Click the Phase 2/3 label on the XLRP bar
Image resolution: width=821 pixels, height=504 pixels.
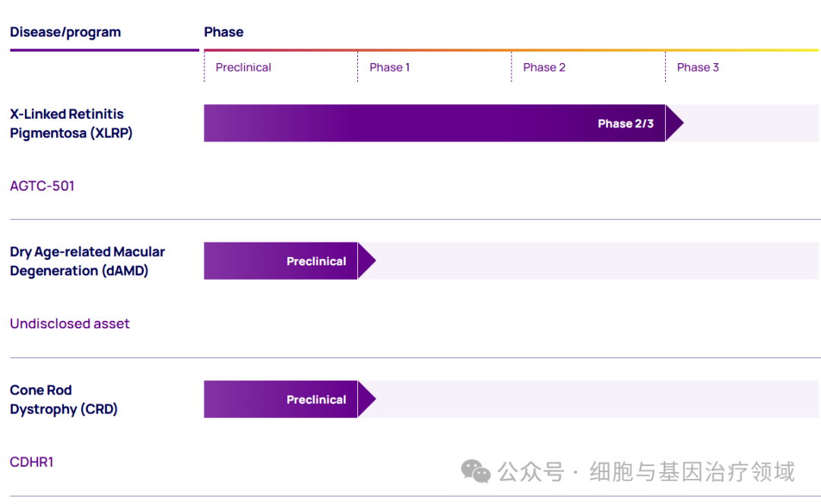pyautogui.click(x=625, y=124)
